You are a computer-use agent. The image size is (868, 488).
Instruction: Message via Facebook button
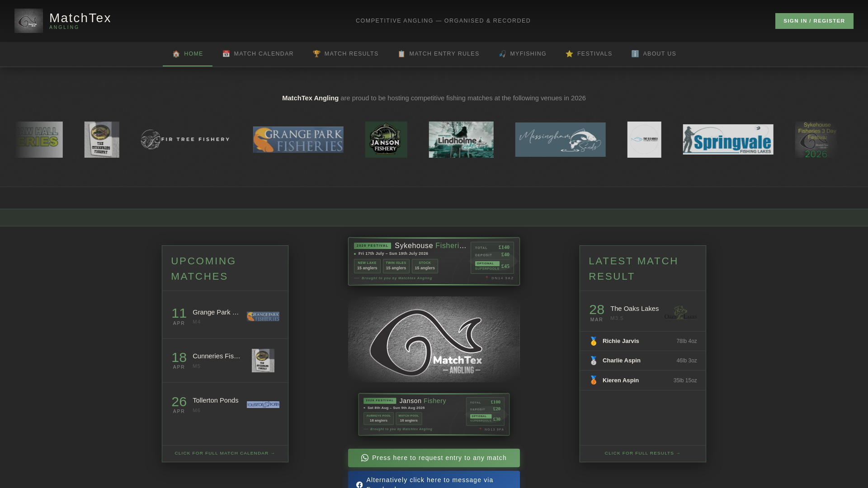434,480
